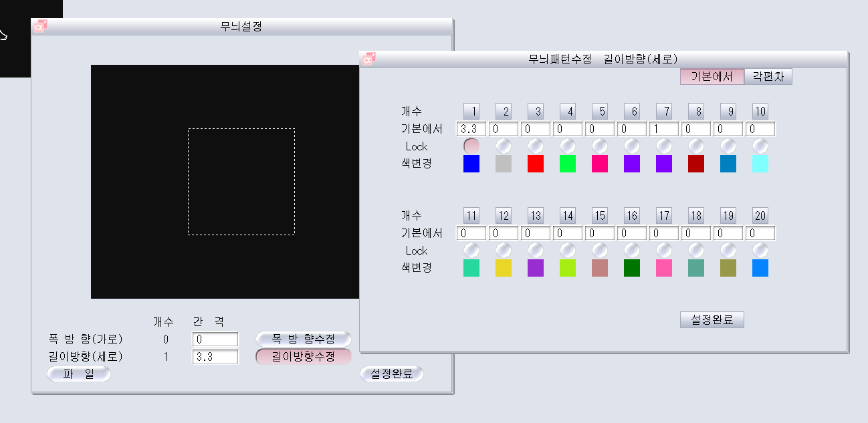Click the 파일 button
This screenshot has height=423, width=868.
[79, 374]
